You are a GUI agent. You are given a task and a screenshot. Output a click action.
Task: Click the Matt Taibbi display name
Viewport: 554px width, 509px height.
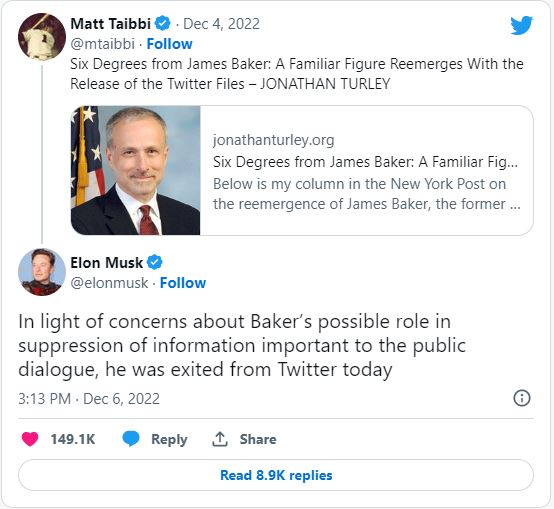click(111, 24)
